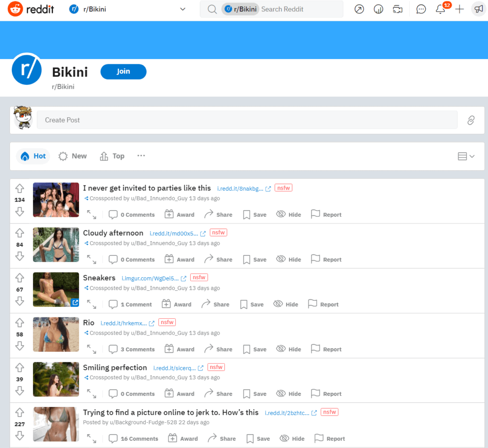Expand the 'Cloudy afternoon' post preview
488x448 pixels.
click(91, 259)
